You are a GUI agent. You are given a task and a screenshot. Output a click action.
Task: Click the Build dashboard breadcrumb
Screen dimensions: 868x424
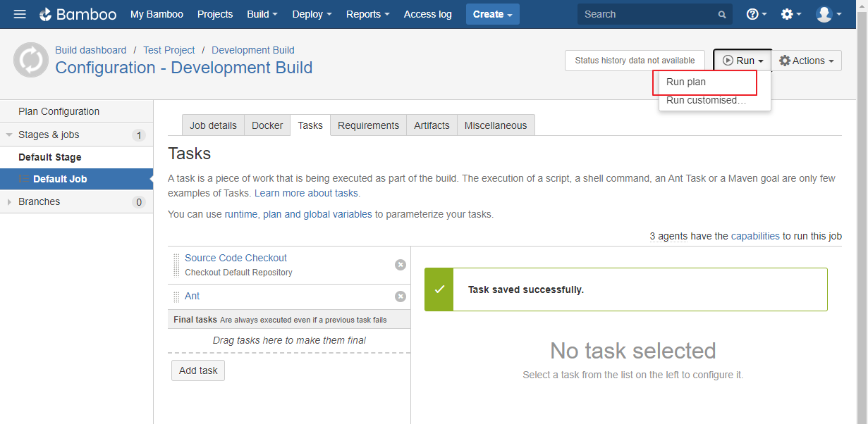click(x=91, y=50)
